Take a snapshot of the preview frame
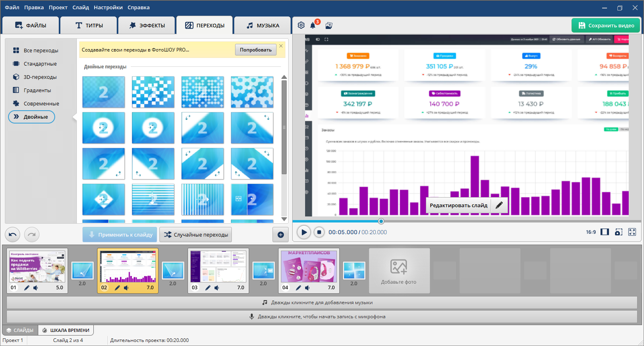The image size is (644, 346). click(x=619, y=232)
